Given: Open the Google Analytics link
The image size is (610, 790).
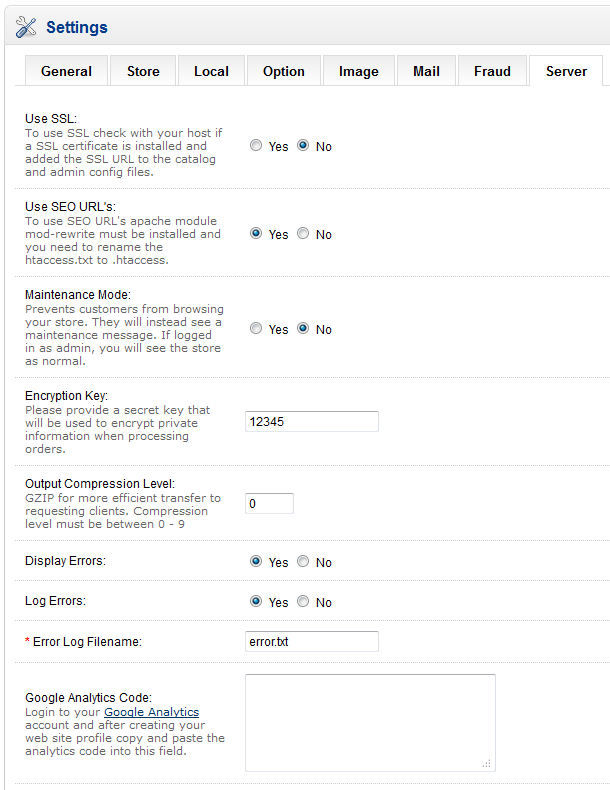Looking at the screenshot, I should point(151,712).
